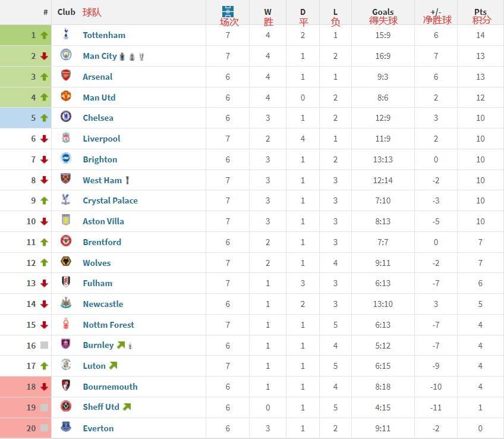Click the Newcastle team name
504x439 pixels.
coord(103,304)
